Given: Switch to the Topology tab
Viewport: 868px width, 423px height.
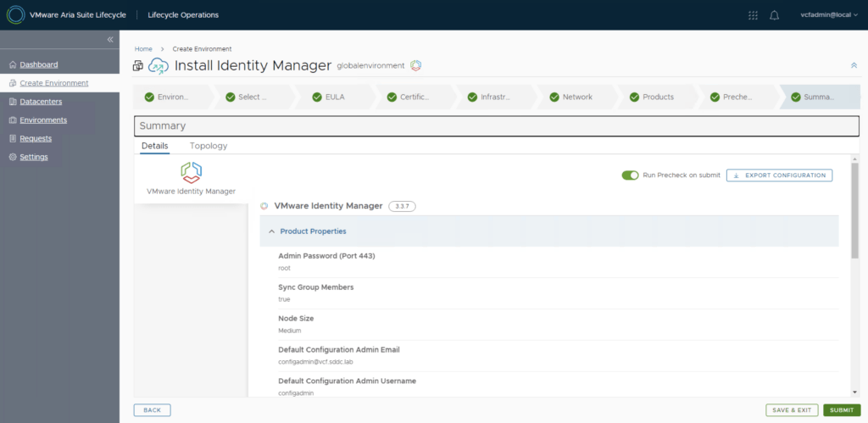Looking at the screenshot, I should coord(209,146).
